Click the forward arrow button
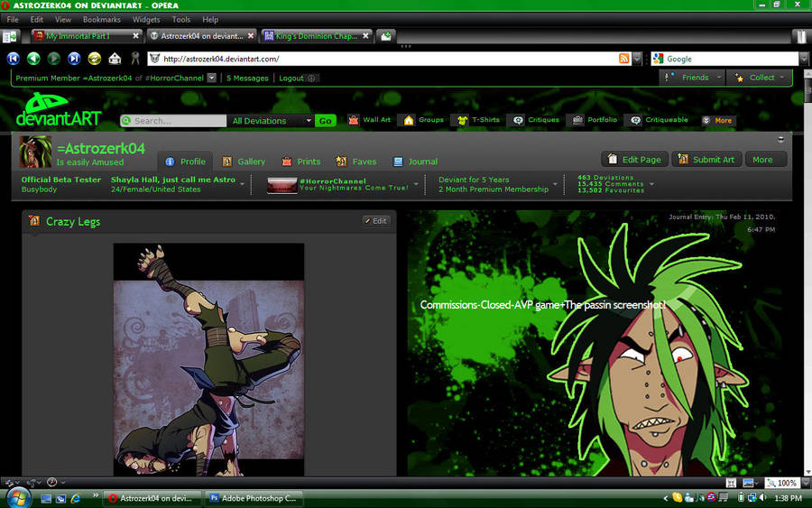Viewport: 812px width, 508px height. 54,59
